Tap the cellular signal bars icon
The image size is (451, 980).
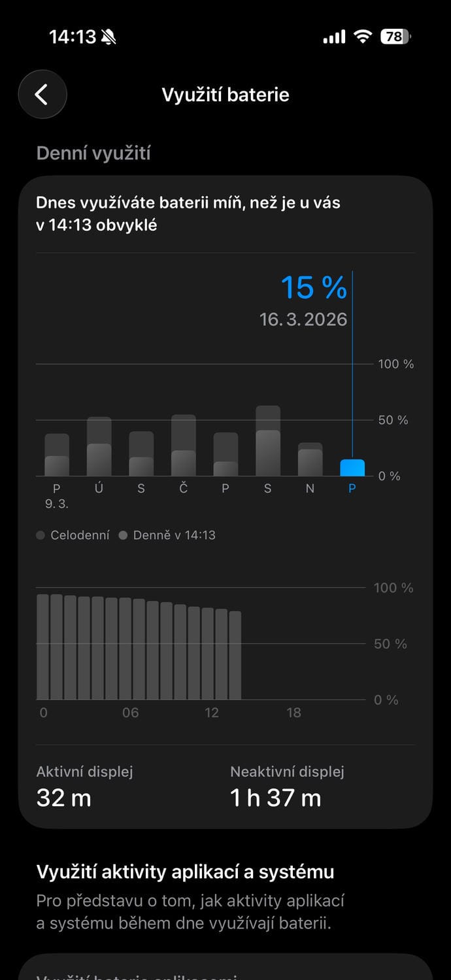coord(334,38)
